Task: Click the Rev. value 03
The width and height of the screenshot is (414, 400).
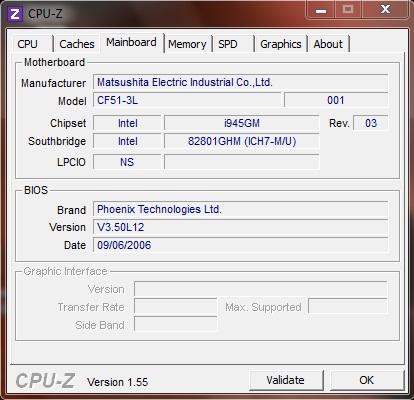Action: [x=371, y=123]
